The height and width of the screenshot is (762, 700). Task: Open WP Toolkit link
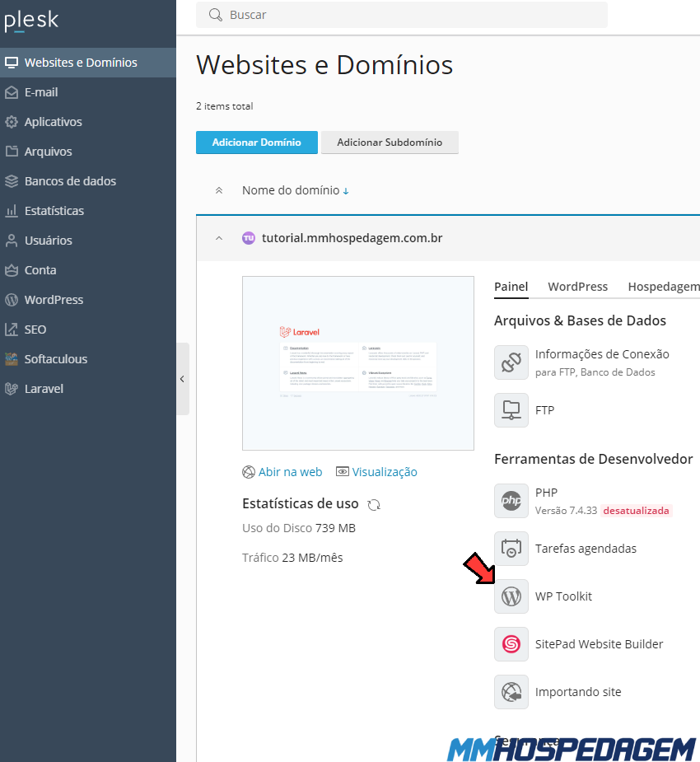(x=563, y=596)
